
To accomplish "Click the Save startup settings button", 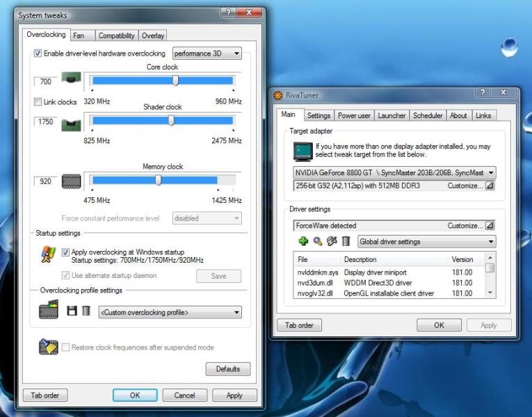I will [218, 276].
